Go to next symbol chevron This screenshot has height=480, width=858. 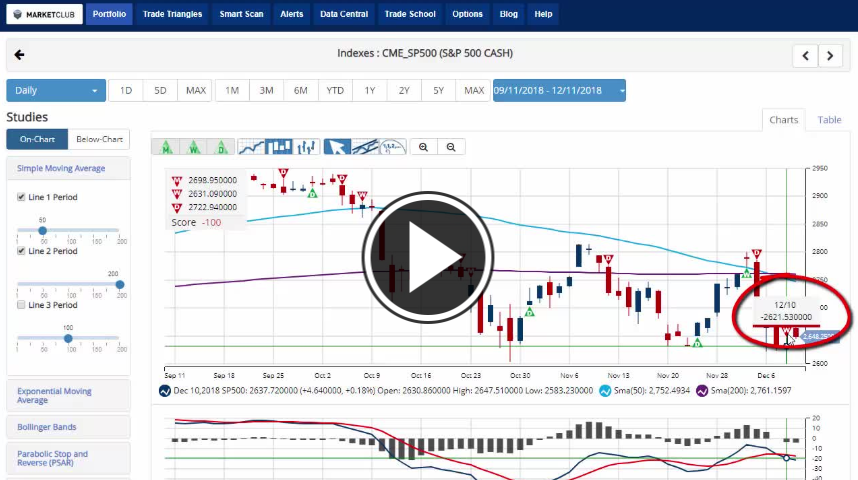click(x=830, y=56)
